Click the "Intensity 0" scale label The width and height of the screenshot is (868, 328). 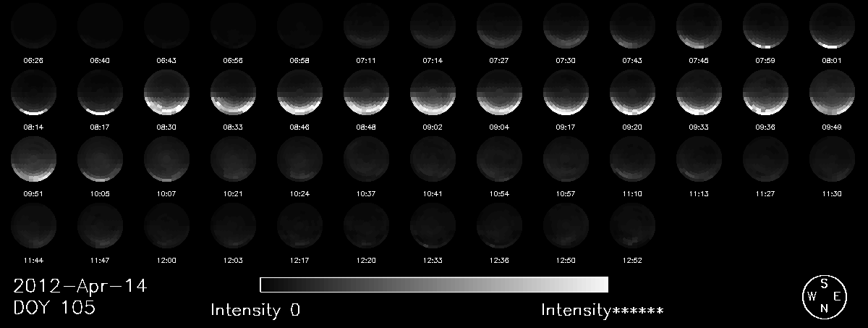(255, 311)
